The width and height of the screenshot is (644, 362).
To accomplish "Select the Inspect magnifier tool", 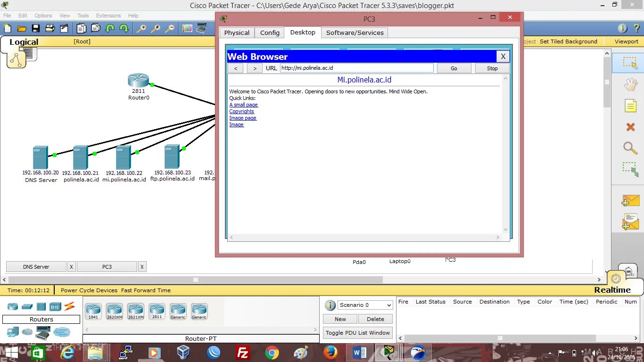I will coord(630,148).
